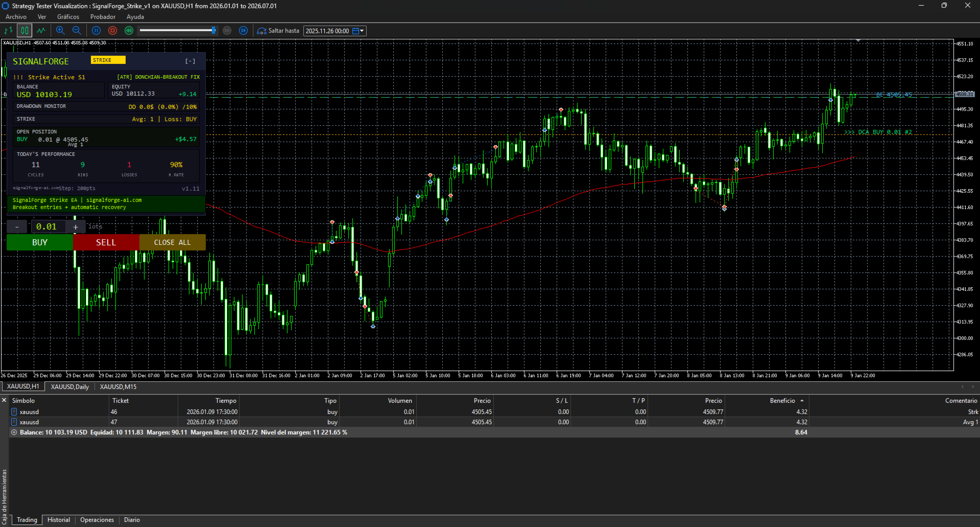Click the current price tag 4508.31
Image resolution: width=980 pixels, height=527 pixels.
pos(965,94)
